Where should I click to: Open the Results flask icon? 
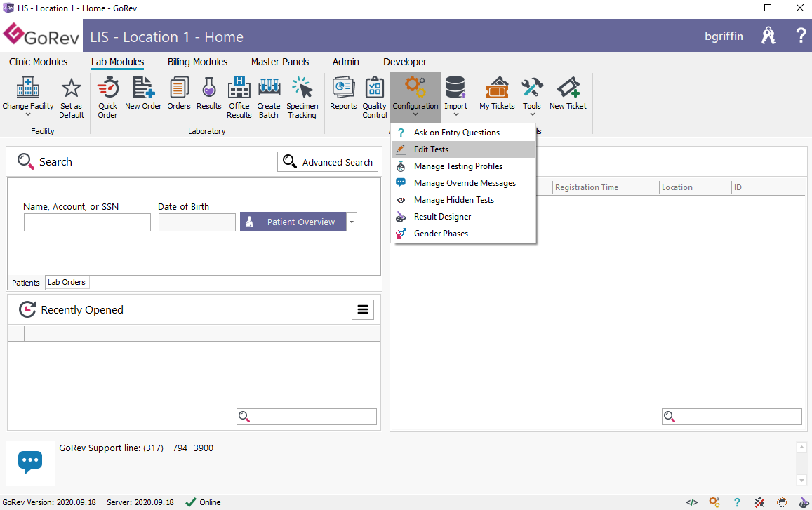tap(208, 87)
